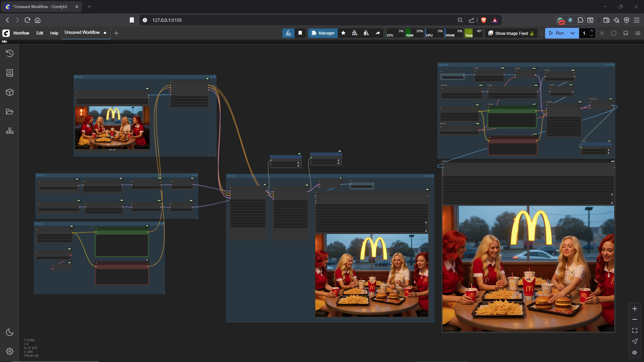Click the CPU usage monitor
The height and width of the screenshot is (362, 644).
click(x=395, y=33)
